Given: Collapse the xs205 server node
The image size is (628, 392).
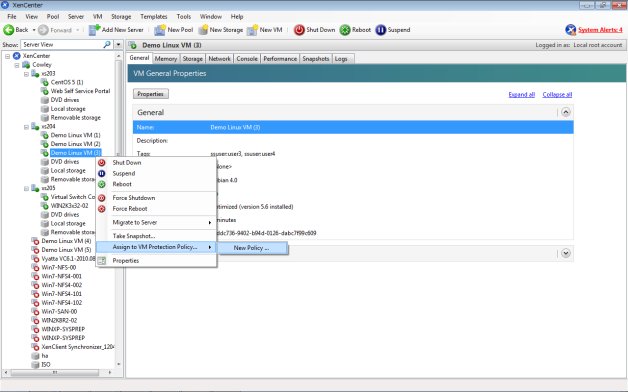Looking at the screenshot, I should pyautogui.click(x=26, y=188).
